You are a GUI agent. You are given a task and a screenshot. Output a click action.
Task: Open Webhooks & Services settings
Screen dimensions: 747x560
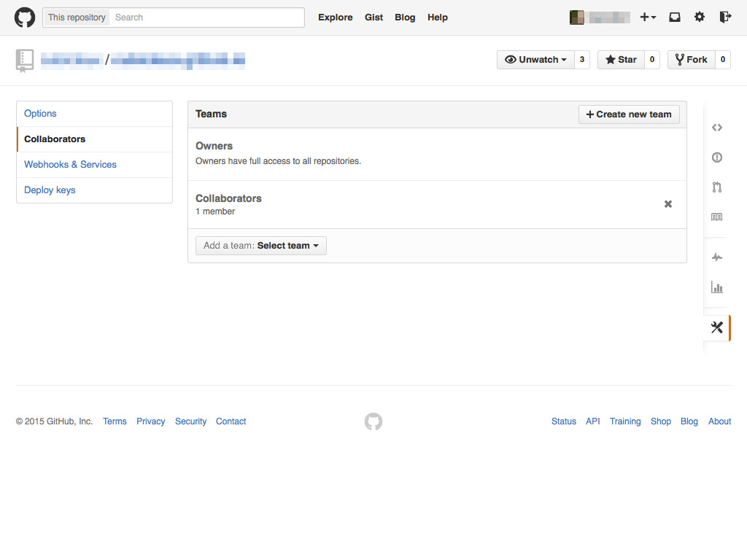[x=69, y=164]
